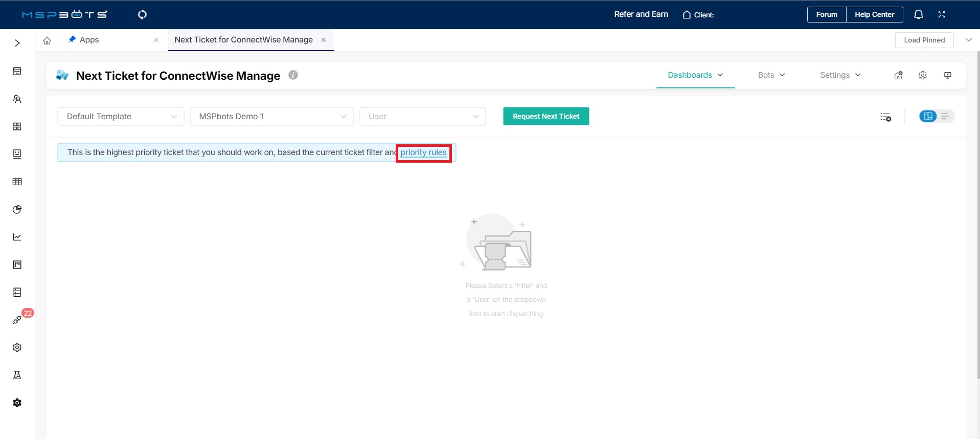Switch to list layout view toggle
Screen dimensions: 980x439
[x=945, y=116]
